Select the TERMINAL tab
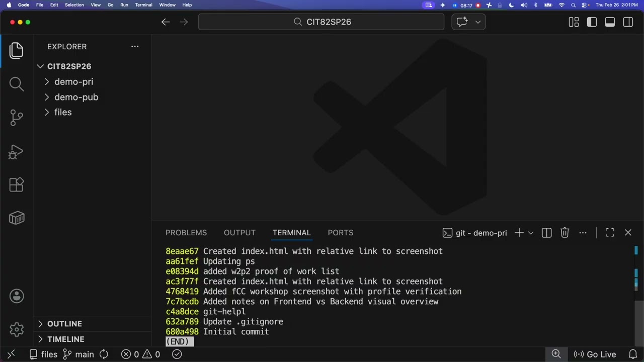 (292, 233)
